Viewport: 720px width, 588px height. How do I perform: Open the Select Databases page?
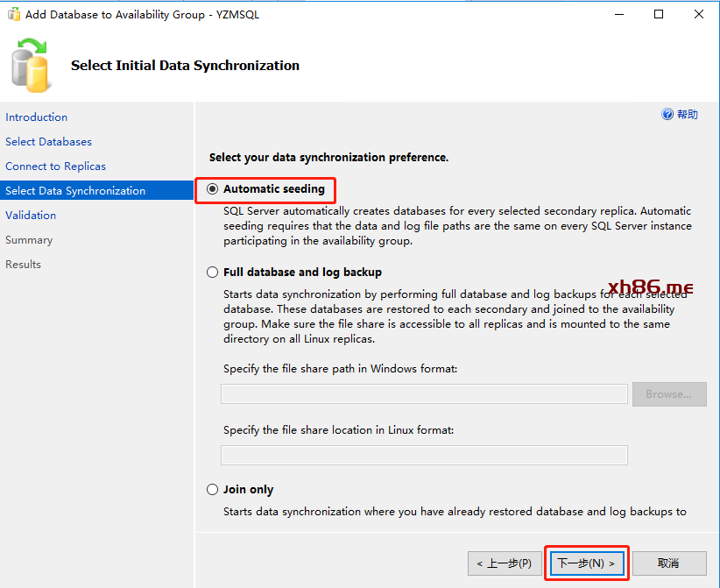coord(48,142)
